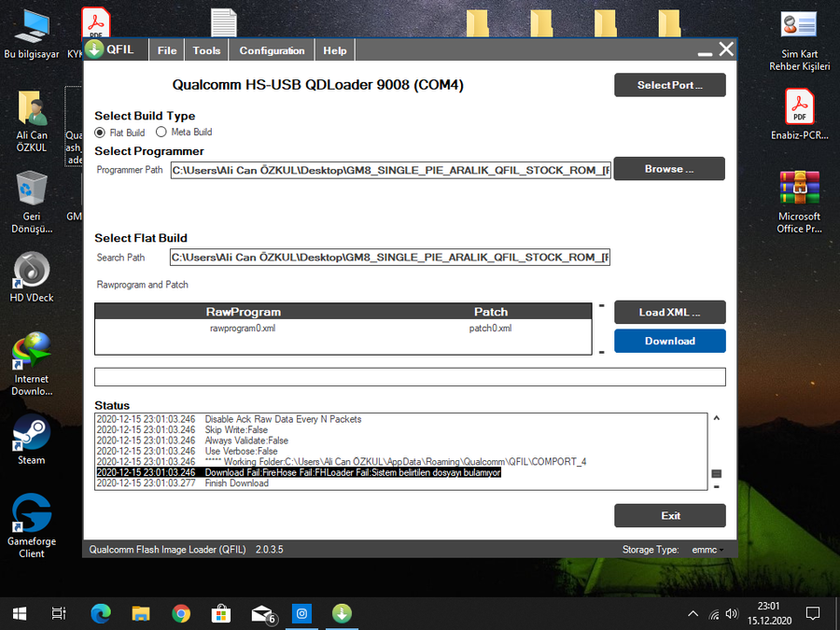The width and height of the screenshot is (840, 630).
Task: Select the Flat Build radio button
Action: (x=100, y=133)
